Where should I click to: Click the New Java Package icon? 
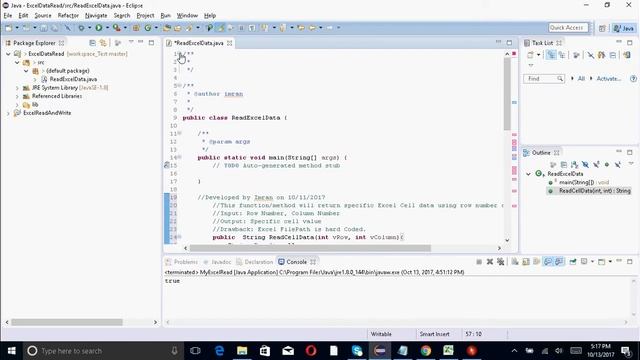(x=136, y=28)
